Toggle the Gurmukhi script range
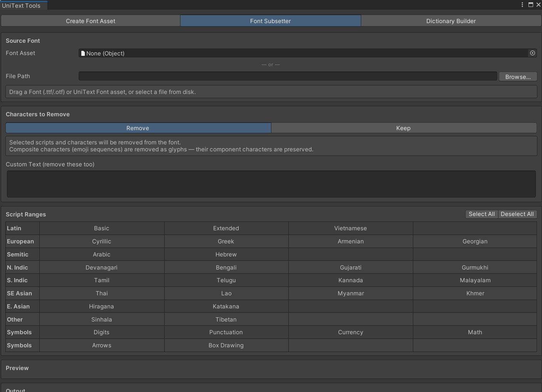 point(475,268)
